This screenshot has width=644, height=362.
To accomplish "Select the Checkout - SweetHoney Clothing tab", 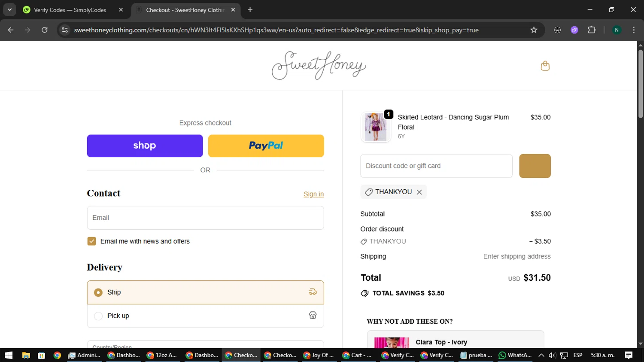I will point(185,10).
